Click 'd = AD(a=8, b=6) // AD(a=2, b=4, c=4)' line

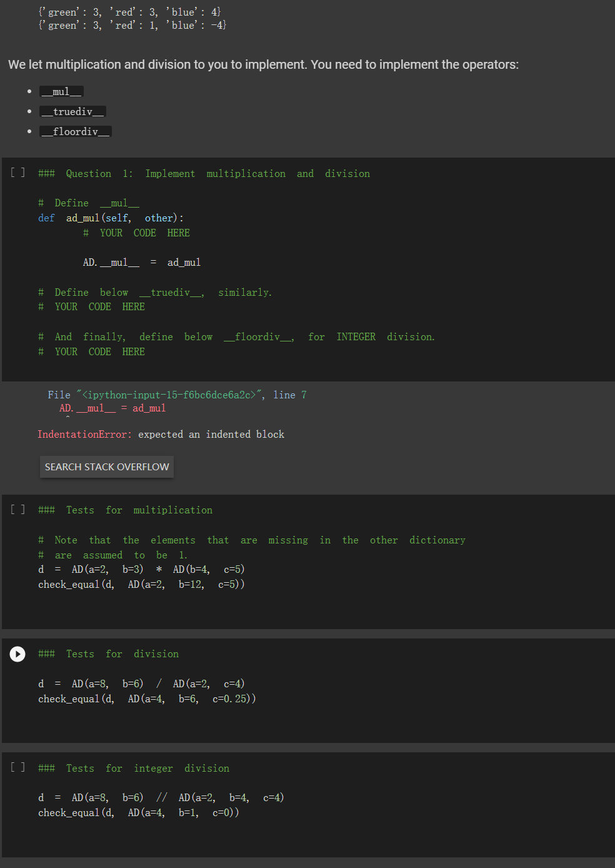point(161,798)
